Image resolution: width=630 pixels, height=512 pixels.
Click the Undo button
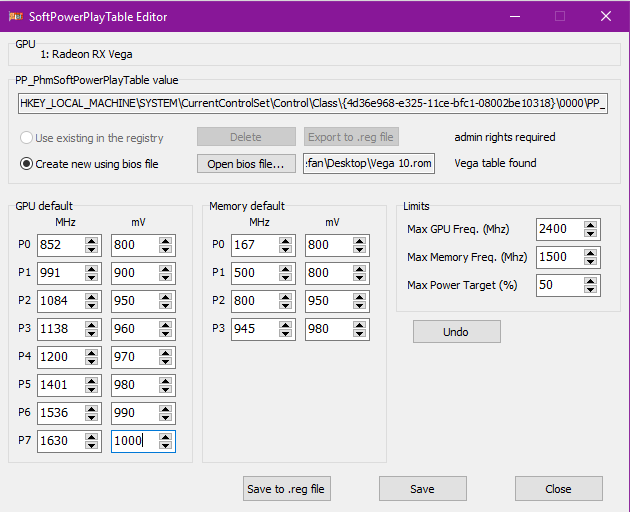click(456, 332)
